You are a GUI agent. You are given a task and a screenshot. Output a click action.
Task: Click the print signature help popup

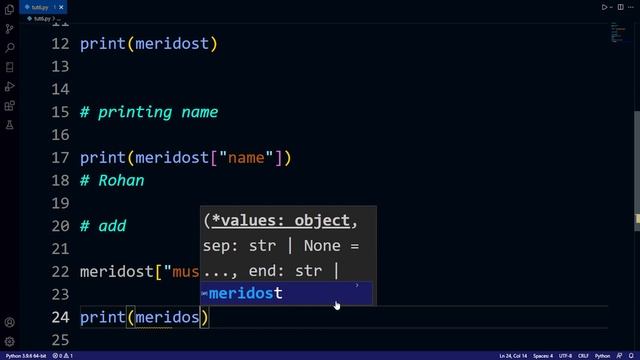pos(288,244)
